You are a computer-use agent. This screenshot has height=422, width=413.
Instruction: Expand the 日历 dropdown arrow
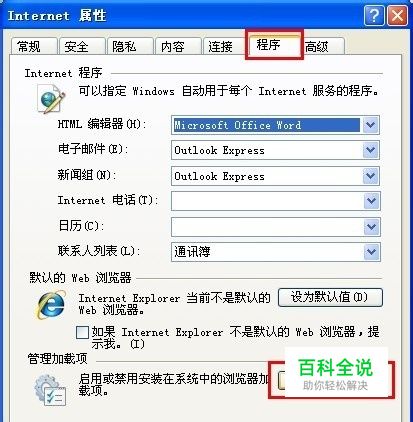371,227
